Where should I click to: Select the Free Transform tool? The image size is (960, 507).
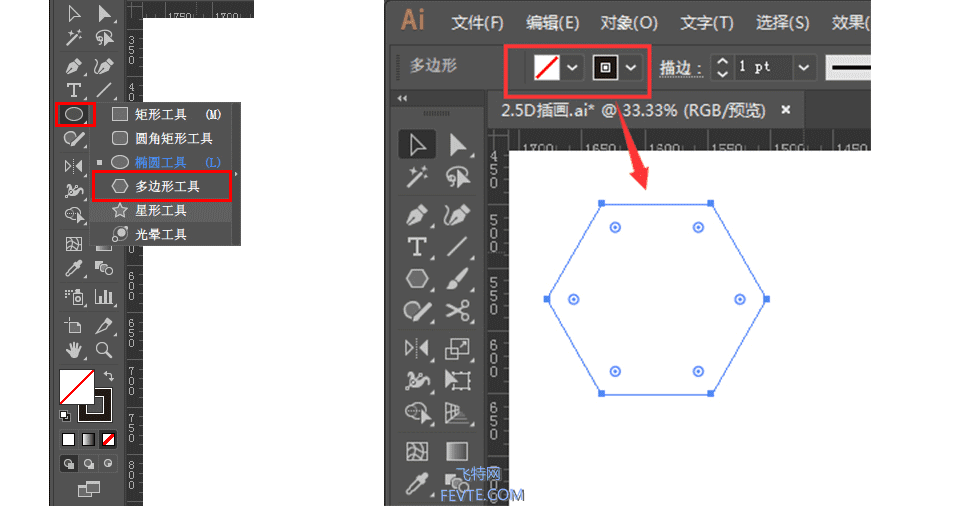tap(457, 381)
